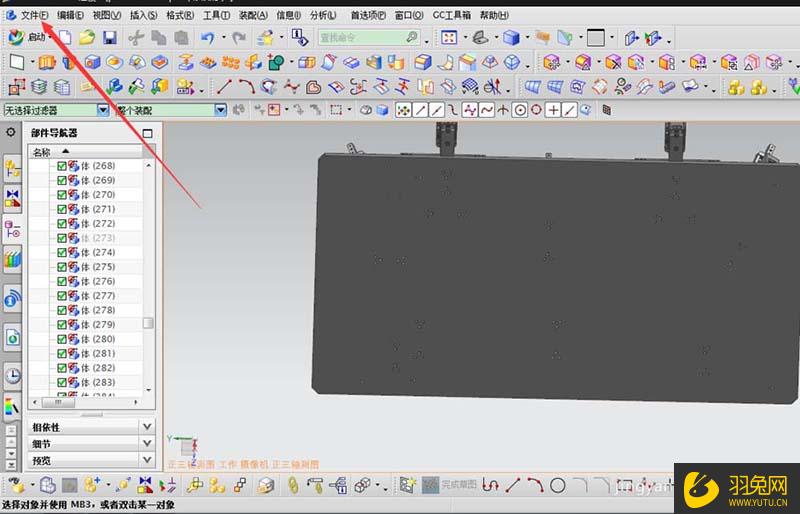Expand the 预览 preview section
This screenshot has height=514, width=800.
(147, 461)
